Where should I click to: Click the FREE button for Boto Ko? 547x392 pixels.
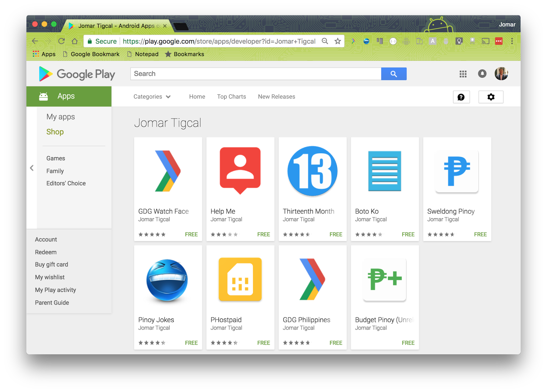point(408,234)
